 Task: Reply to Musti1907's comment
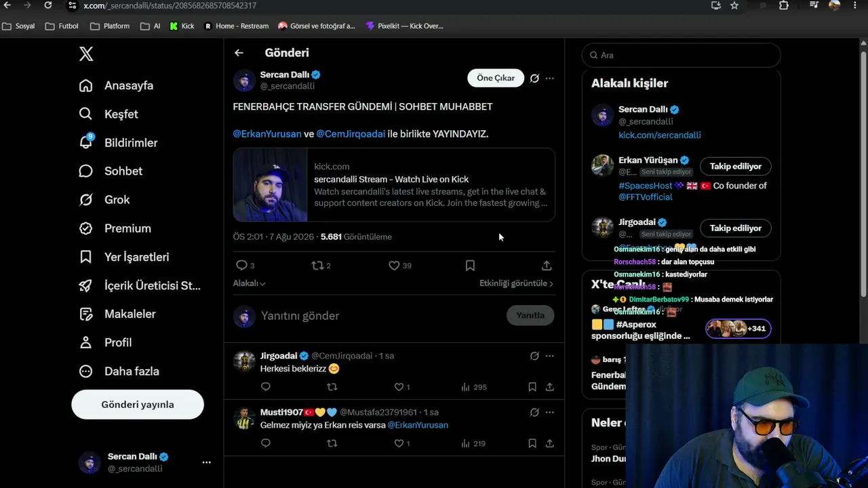click(x=266, y=443)
